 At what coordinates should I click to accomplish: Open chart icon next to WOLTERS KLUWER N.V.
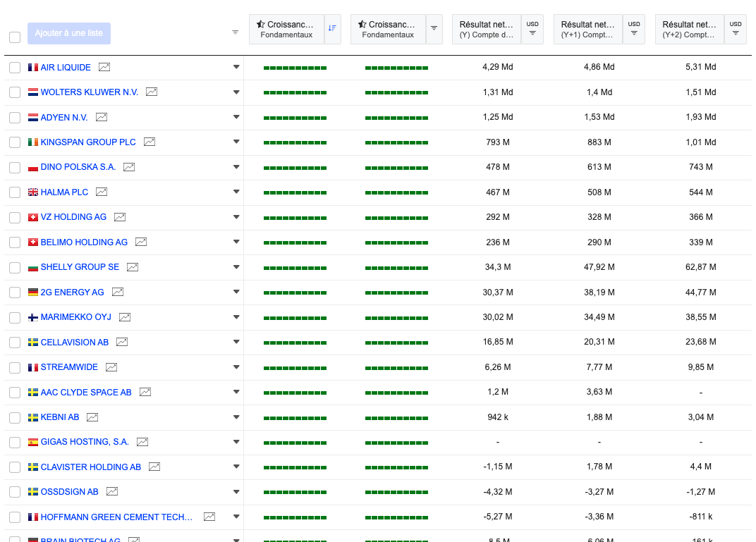(x=152, y=92)
